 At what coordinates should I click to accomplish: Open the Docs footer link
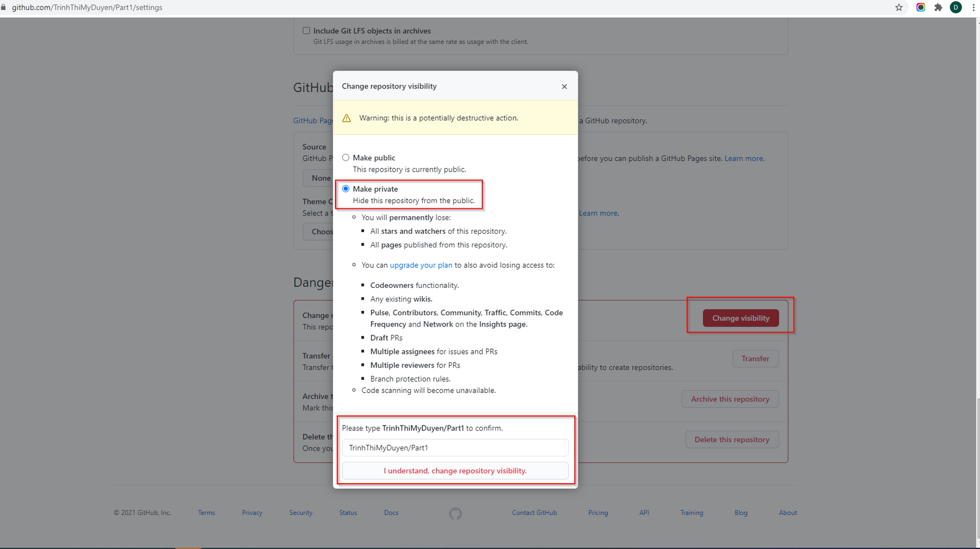click(x=391, y=513)
